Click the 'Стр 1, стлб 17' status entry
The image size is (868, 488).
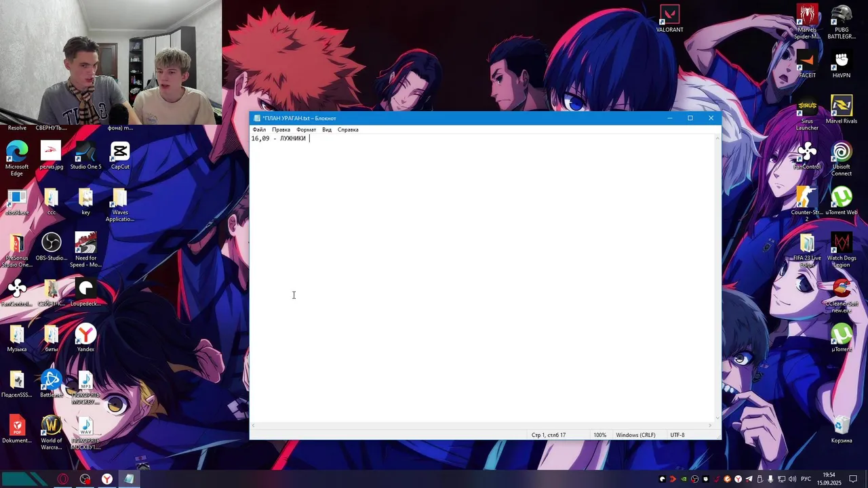click(549, 435)
